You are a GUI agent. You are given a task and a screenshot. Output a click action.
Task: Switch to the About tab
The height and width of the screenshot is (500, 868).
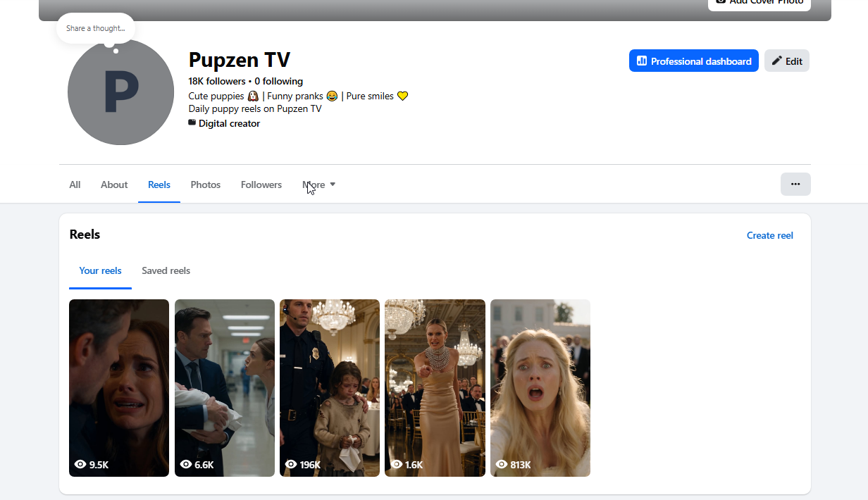[x=114, y=185]
